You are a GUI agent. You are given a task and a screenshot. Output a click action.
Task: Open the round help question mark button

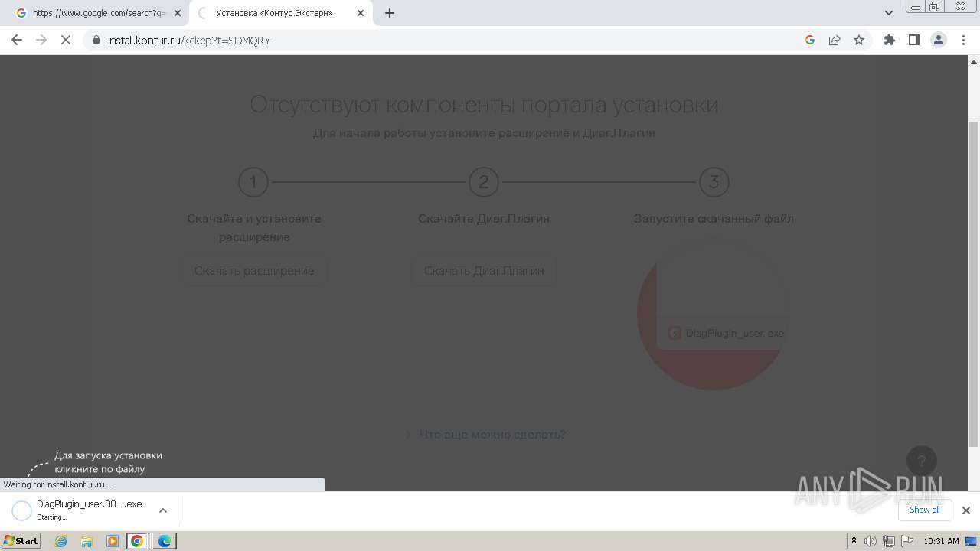pyautogui.click(x=922, y=461)
